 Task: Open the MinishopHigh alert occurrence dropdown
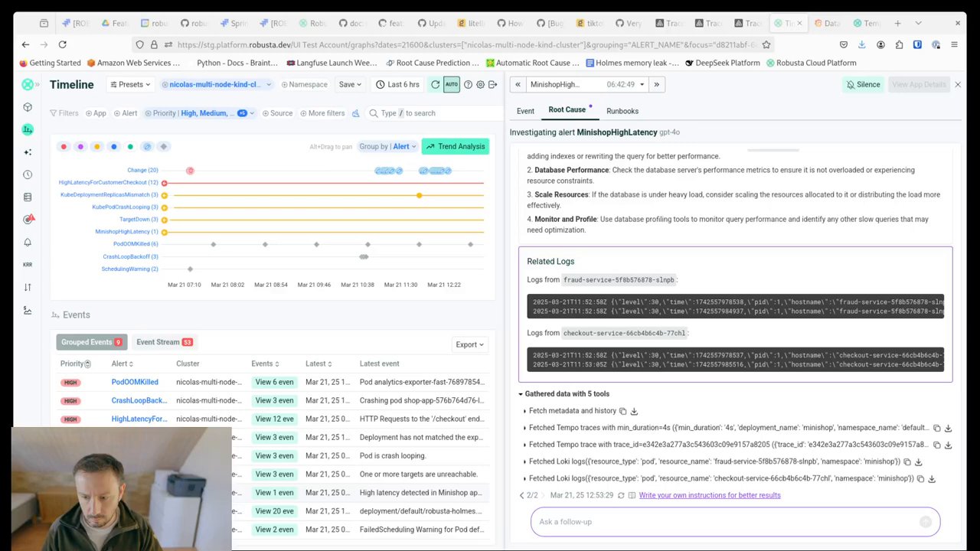(x=587, y=84)
